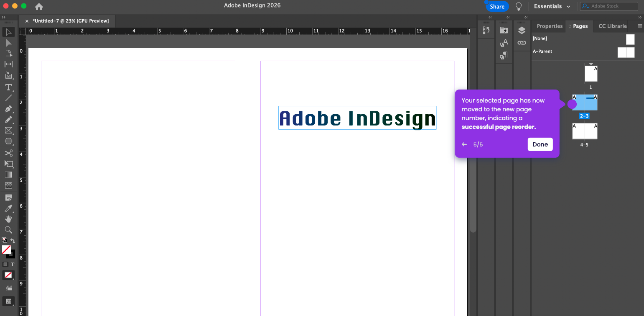
Task: Select the Pencil tool
Action: (x=8, y=120)
